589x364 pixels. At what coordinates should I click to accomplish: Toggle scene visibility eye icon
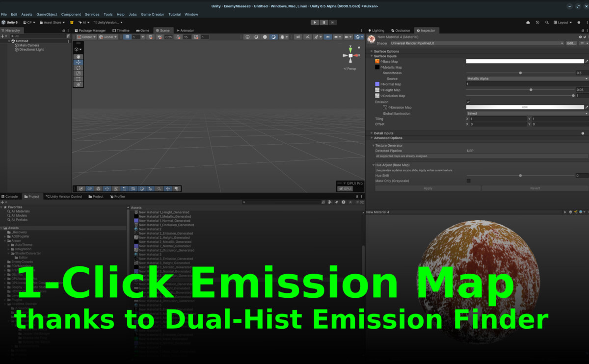(327, 37)
